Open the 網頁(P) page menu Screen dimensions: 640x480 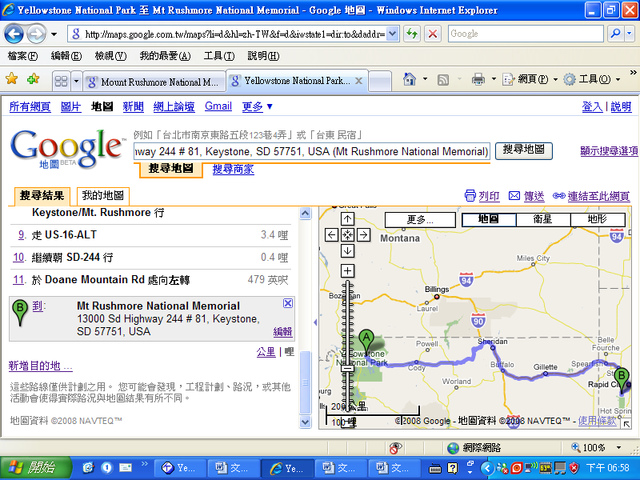click(529, 79)
